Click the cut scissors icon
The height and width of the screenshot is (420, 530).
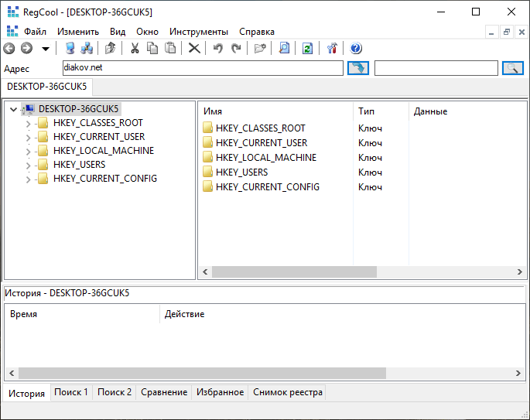pyautogui.click(x=135, y=49)
